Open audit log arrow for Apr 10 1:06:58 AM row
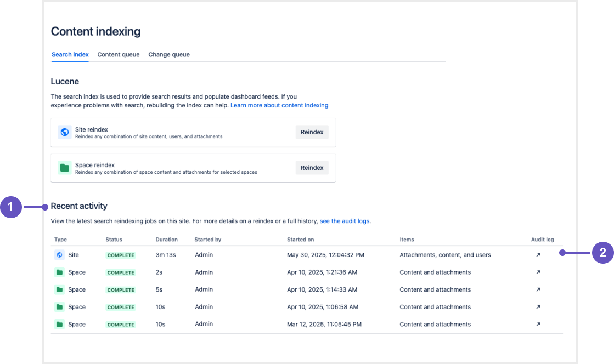This screenshot has height=364, width=614. click(538, 307)
